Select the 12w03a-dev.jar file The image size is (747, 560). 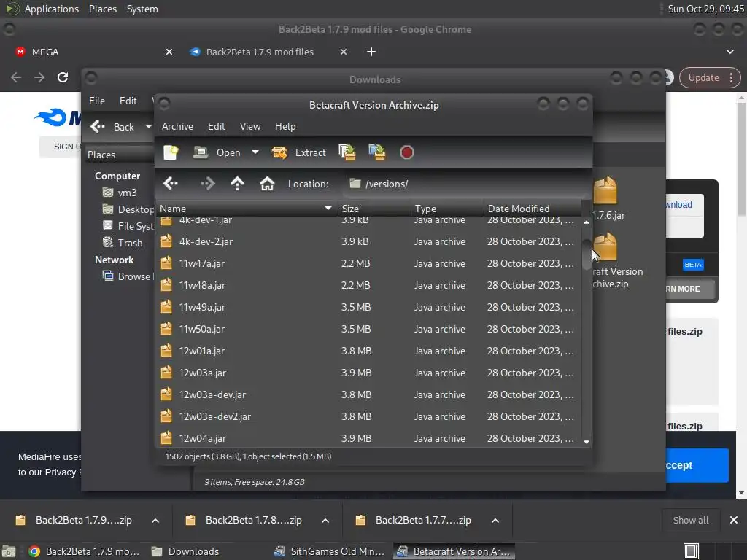pos(368,394)
